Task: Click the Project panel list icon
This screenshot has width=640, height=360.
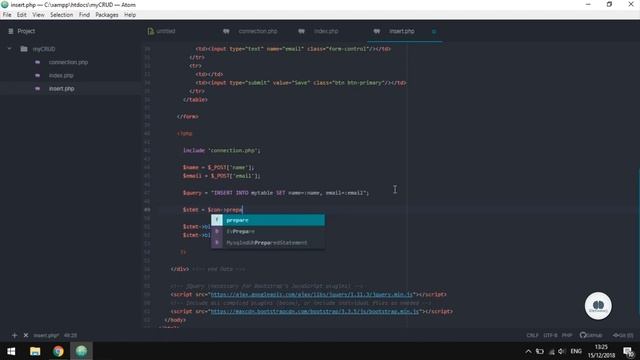Action: point(11,31)
